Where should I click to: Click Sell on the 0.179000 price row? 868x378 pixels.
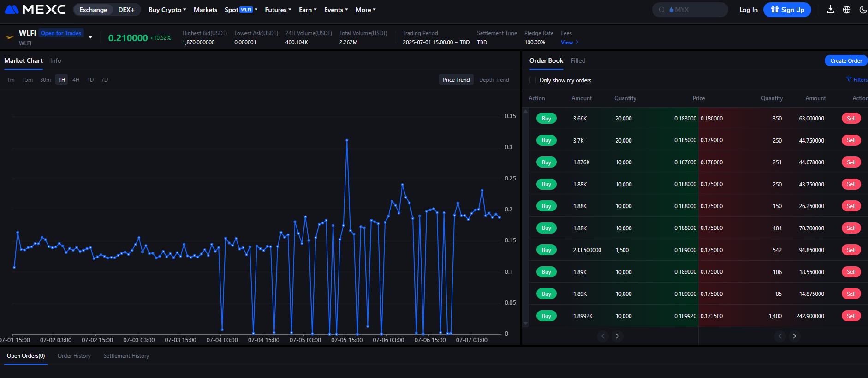coord(851,140)
